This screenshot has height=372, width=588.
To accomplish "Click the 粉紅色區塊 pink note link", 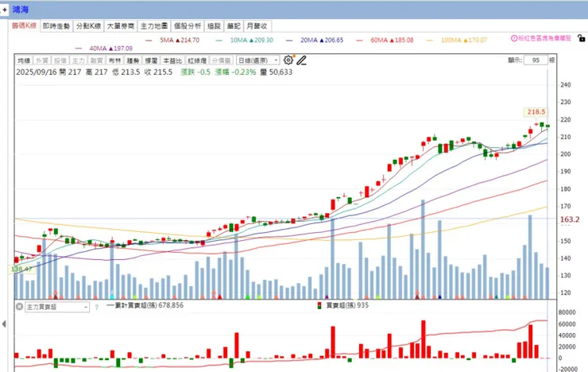I will click(544, 38).
